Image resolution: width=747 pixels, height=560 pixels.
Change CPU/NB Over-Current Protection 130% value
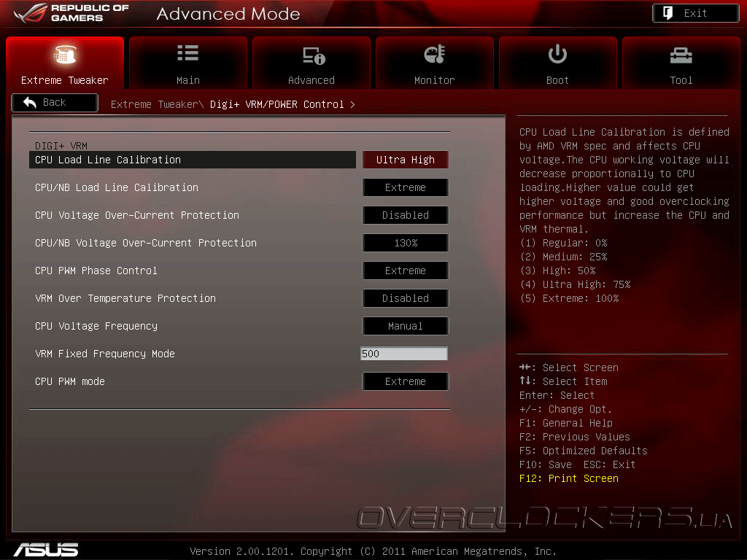[406, 243]
